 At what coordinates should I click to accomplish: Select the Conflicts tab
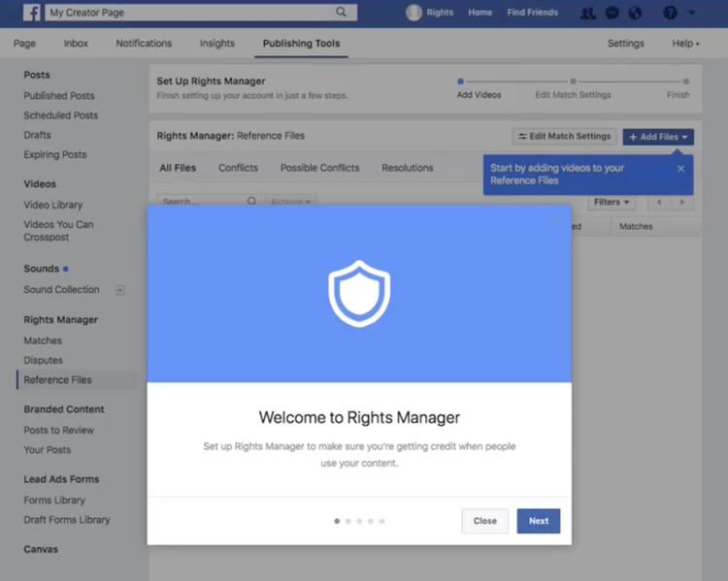click(x=238, y=168)
